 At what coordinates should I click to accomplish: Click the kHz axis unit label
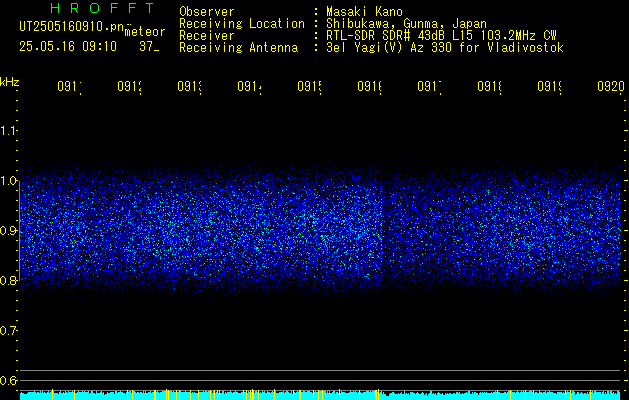coord(10,82)
